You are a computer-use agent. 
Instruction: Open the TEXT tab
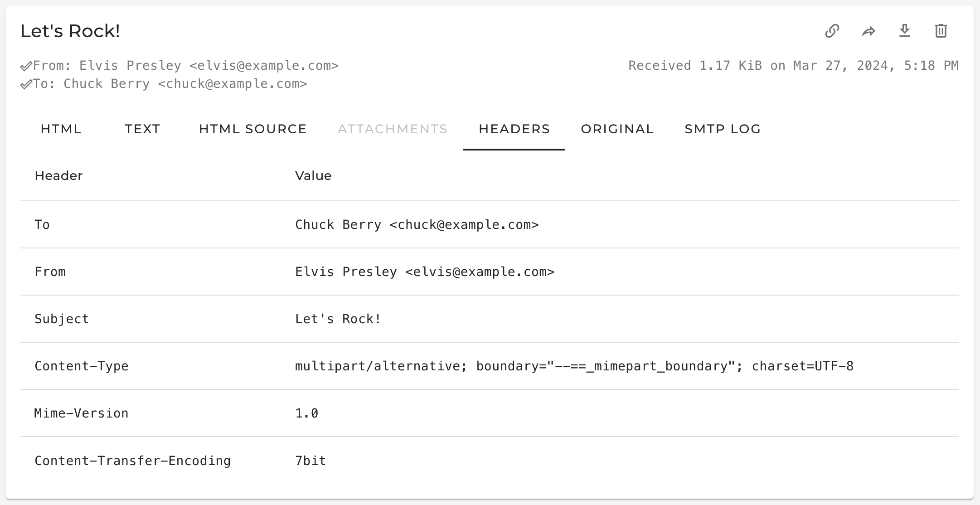coord(142,129)
